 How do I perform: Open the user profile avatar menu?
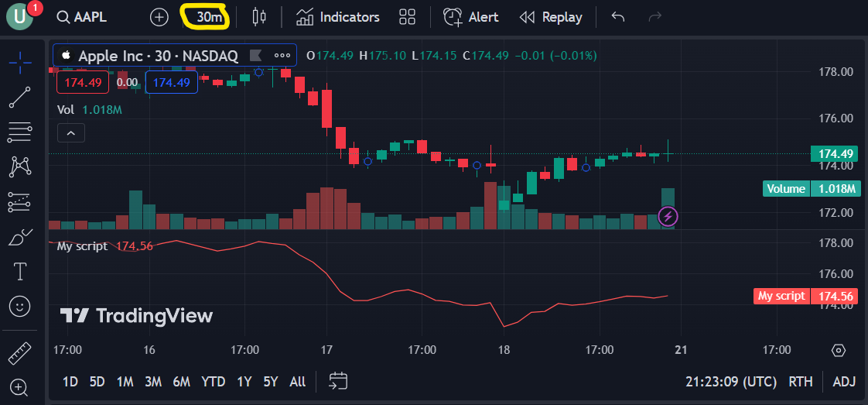click(20, 17)
